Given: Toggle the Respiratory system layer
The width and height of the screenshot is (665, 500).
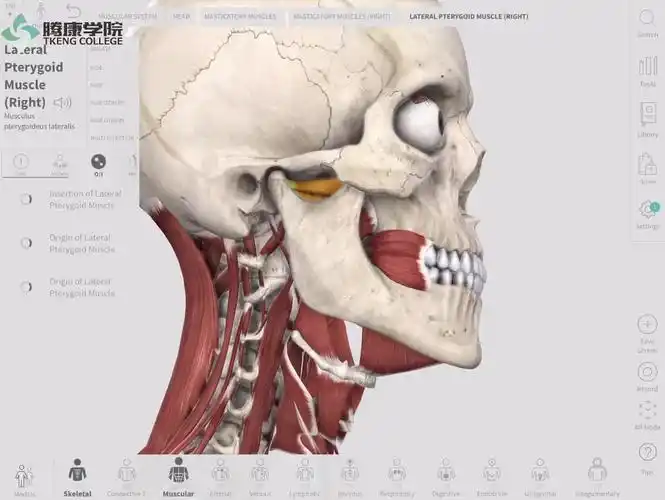Looking at the screenshot, I should tap(397, 475).
